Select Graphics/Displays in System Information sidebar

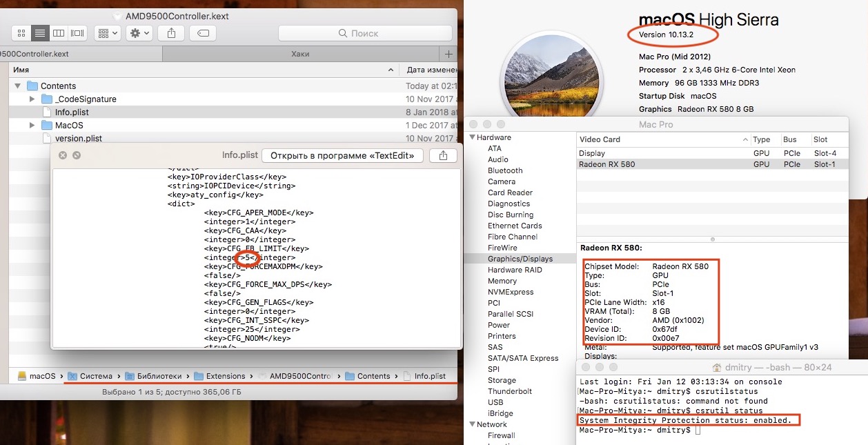tap(521, 259)
